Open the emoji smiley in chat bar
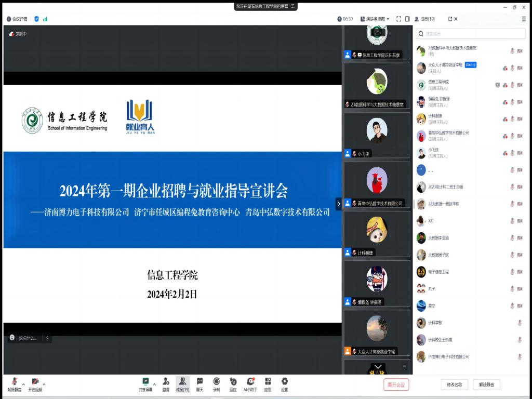 point(12,338)
